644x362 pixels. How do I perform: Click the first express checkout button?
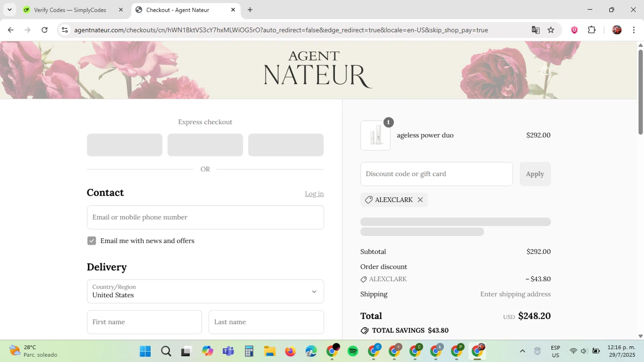coord(125,145)
